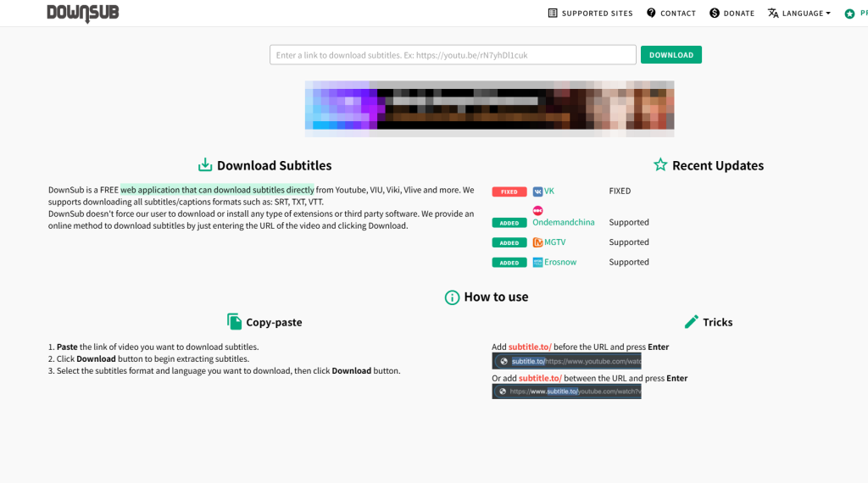
Task: Click the green star premium icon
Action: point(849,14)
